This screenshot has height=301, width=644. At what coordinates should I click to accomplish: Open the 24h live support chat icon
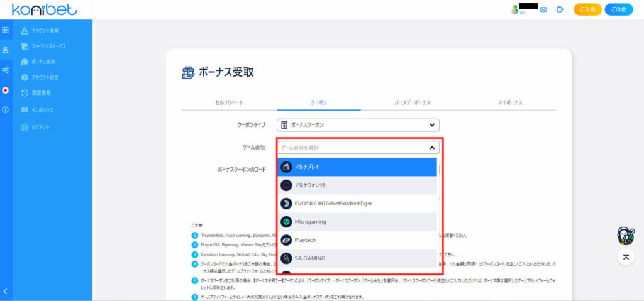click(x=626, y=236)
